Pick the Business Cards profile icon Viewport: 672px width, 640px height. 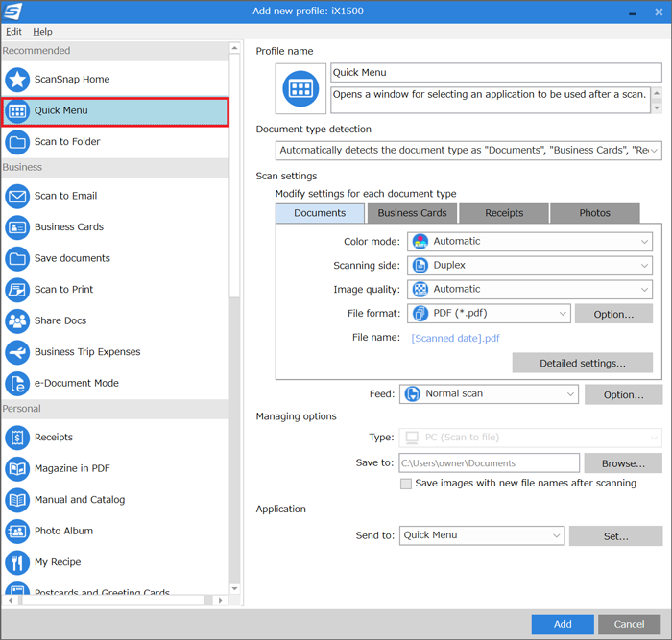17,227
